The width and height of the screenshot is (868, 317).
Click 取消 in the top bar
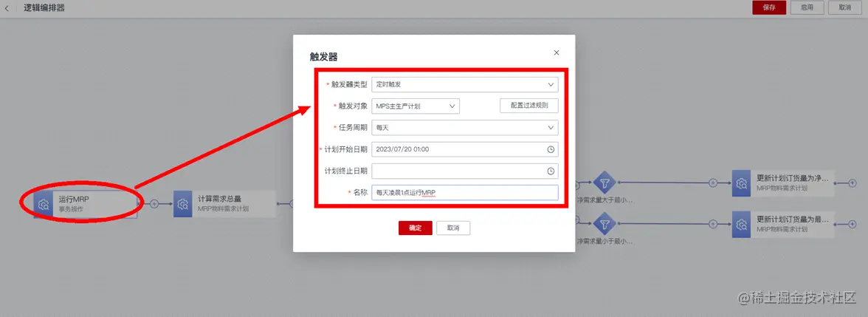845,7
